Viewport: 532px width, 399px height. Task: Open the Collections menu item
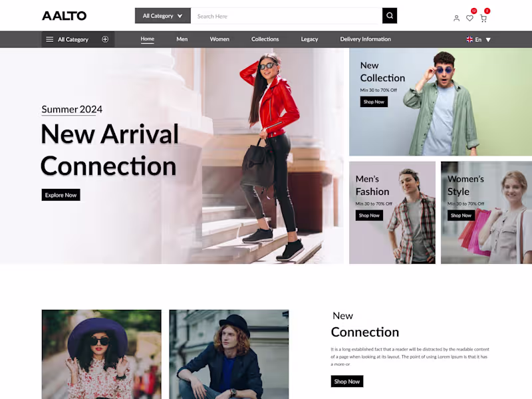(x=265, y=39)
